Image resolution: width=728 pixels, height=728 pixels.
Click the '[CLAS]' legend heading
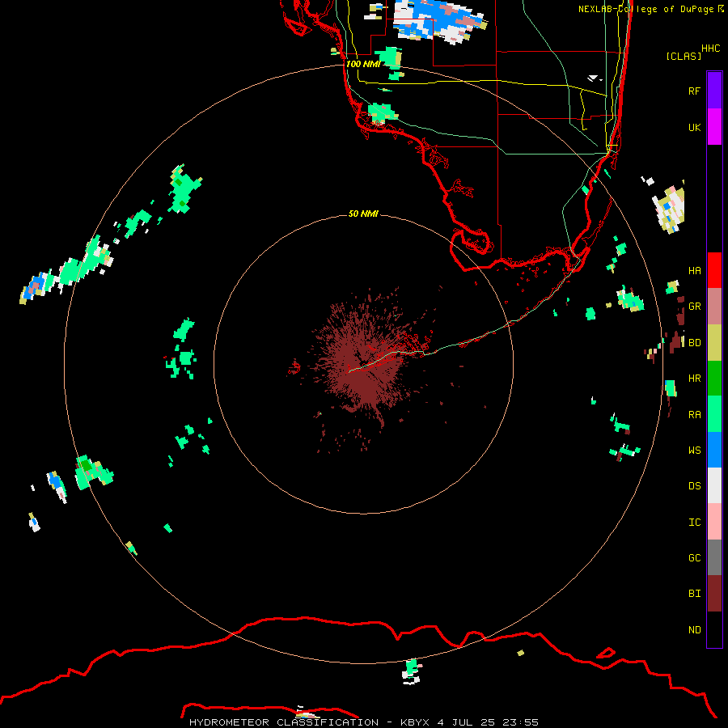pyautogui.click(x=684, y=56)
